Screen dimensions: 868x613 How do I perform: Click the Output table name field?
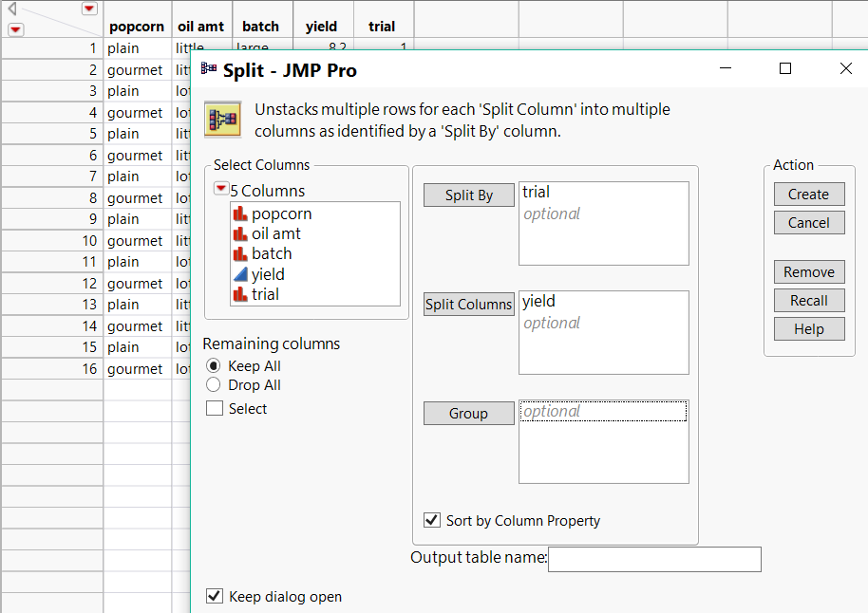coord(654,560)
